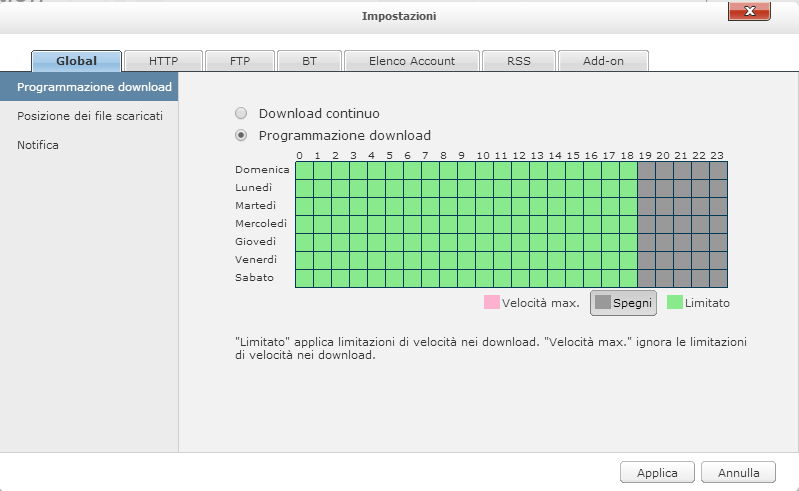
Task: Pick the pink Velocità max. swatch
Action: coord(491,302)
